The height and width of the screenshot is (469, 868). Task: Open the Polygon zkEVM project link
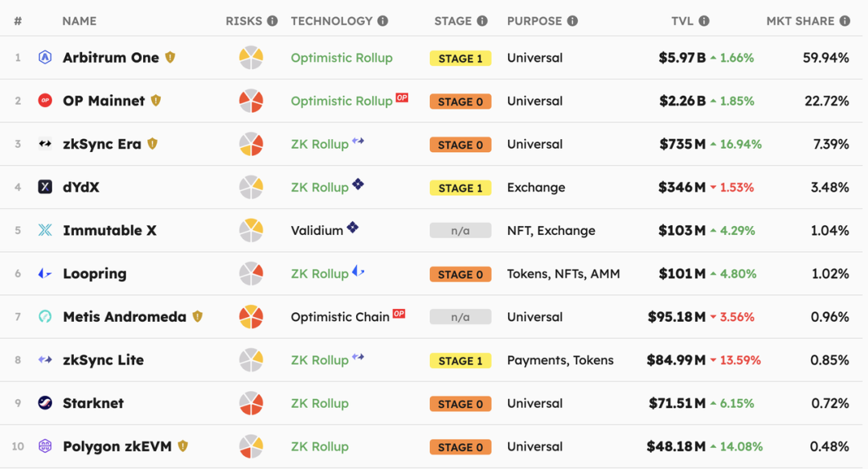(x=117, y=446)
